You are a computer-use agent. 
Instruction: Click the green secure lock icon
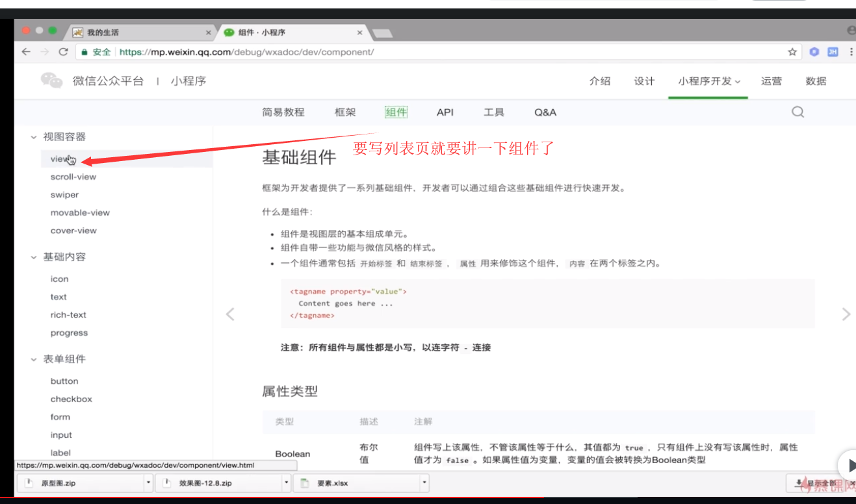84,52
